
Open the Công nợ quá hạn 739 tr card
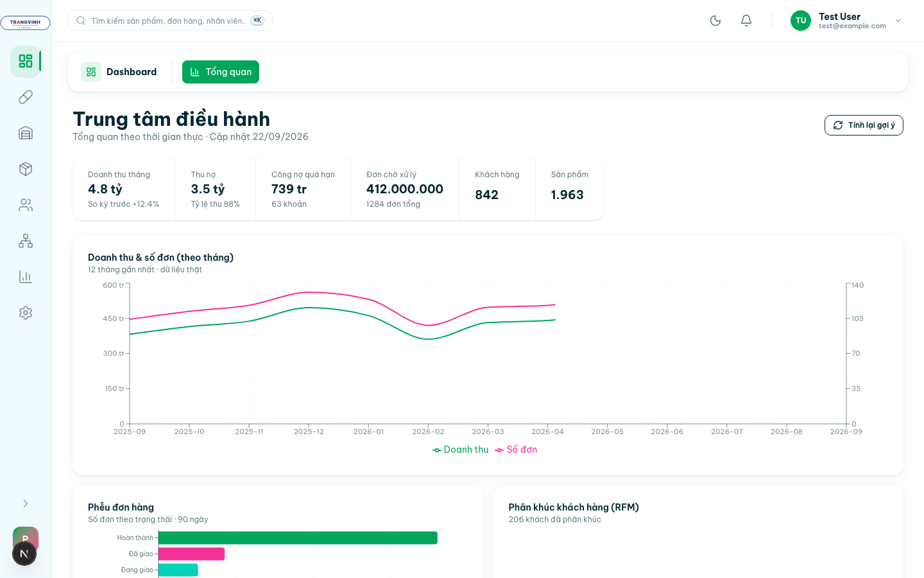(304, 189)
